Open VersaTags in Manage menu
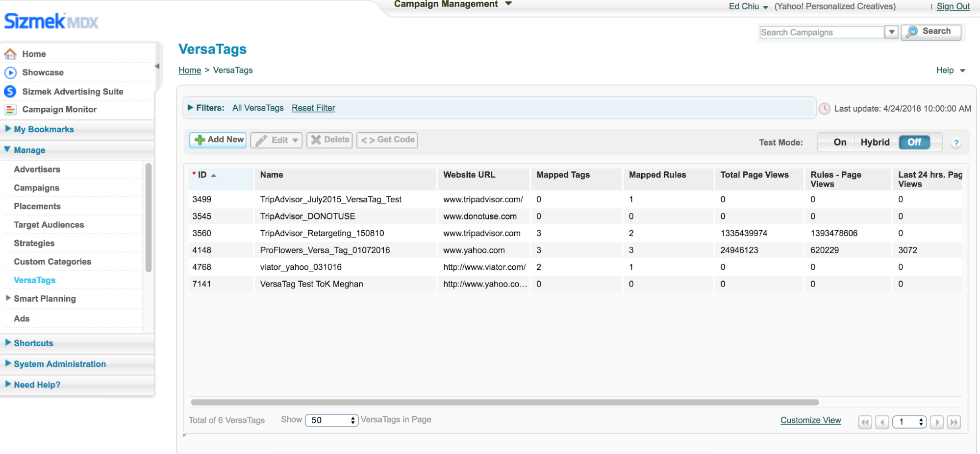Image resolution: width=980 pixels, height=454 pixels. point(35,280)
